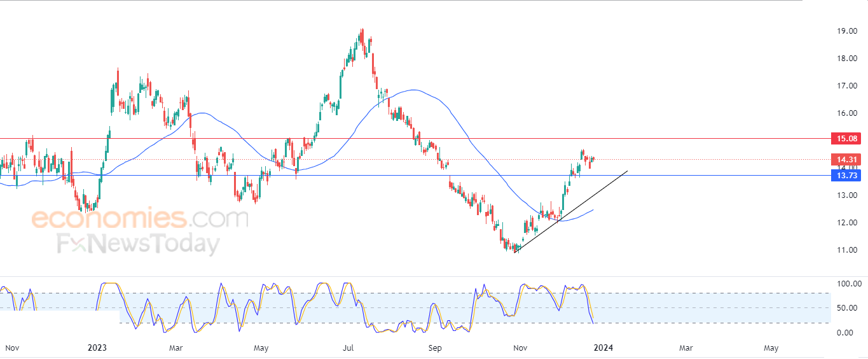Viewport: 868px width, 359px height.
Task: Click the 2023 label on time axis
Action: 97,348
